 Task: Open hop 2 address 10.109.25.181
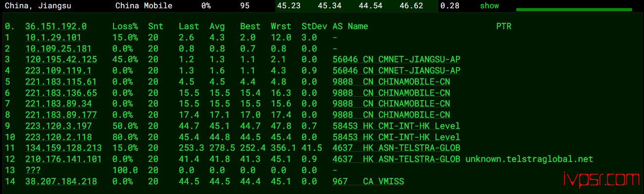coord(58,49)
